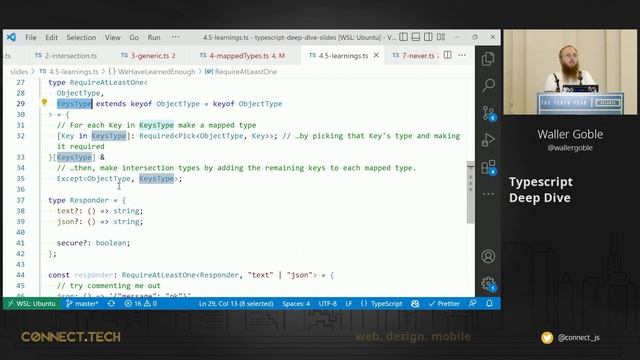This screenshot has width=640, height=360.
Task: Open the Extensions view icon
Action: 489,167
